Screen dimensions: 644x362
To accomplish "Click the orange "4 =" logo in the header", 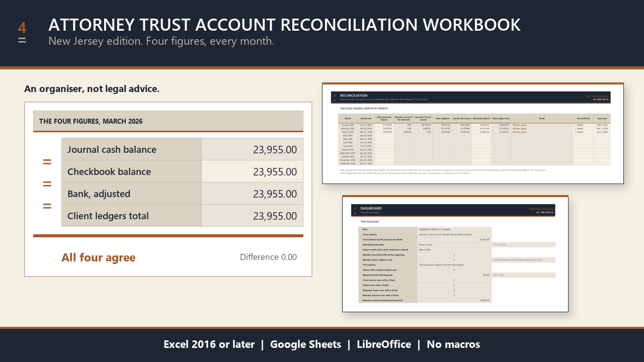I will 22,33.
